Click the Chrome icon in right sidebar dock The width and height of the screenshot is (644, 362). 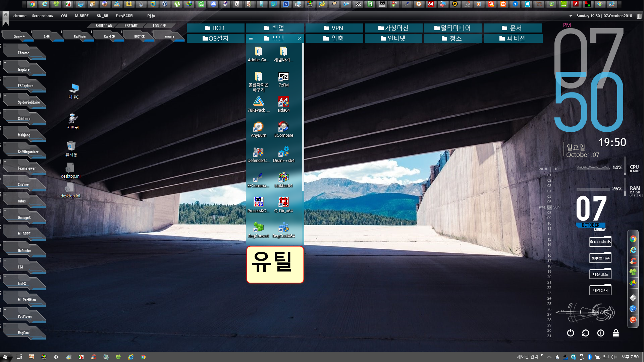633,239
